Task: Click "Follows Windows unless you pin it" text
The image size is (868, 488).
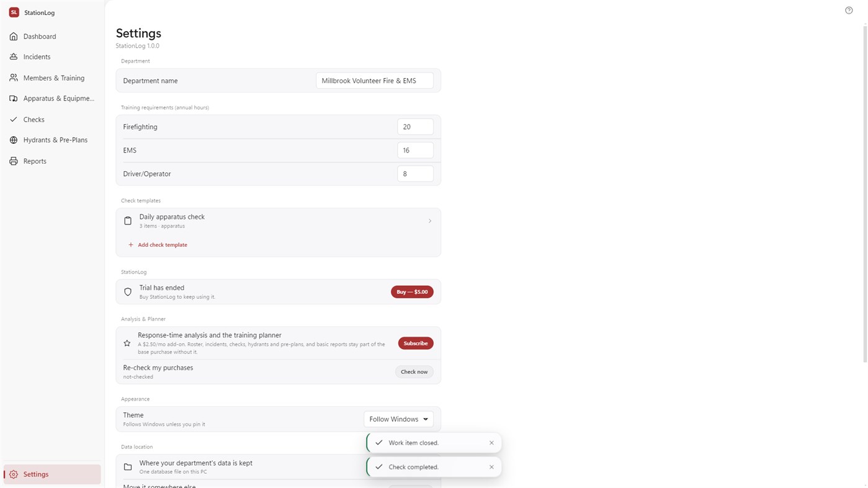Action: coord(164,424)
